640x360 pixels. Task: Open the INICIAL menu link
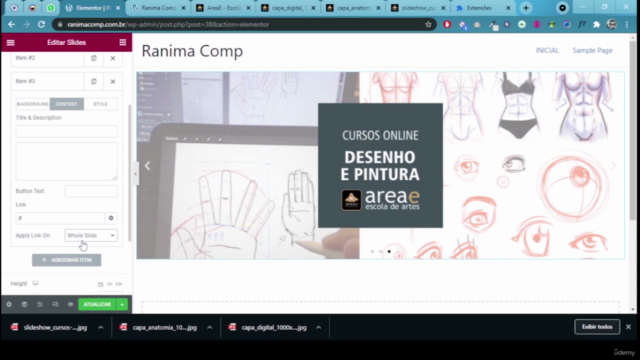[547, 50]
